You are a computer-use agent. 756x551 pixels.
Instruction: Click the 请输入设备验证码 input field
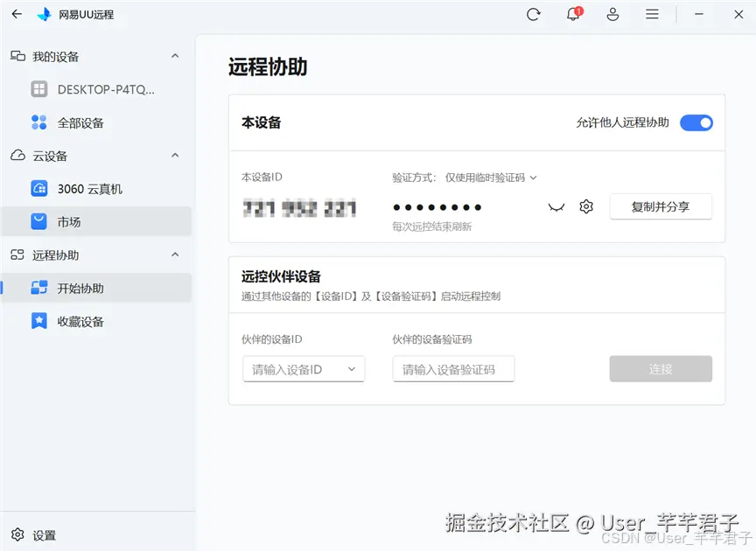click(453, 369)
